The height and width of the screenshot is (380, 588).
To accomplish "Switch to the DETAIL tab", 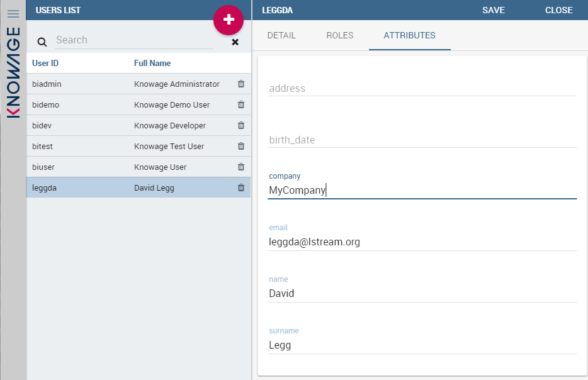I will click(x=281, y=35).
